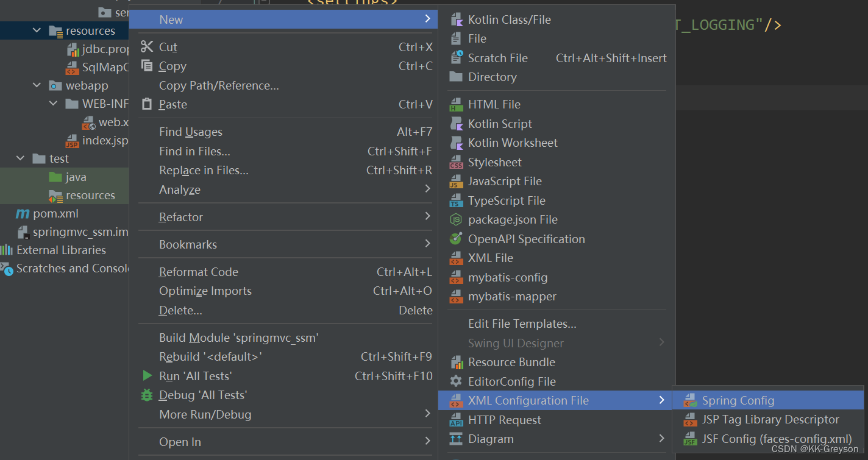Click the Diagram icon
The width and height of the screenshot is (868, 460).
[x=457, y=439]
